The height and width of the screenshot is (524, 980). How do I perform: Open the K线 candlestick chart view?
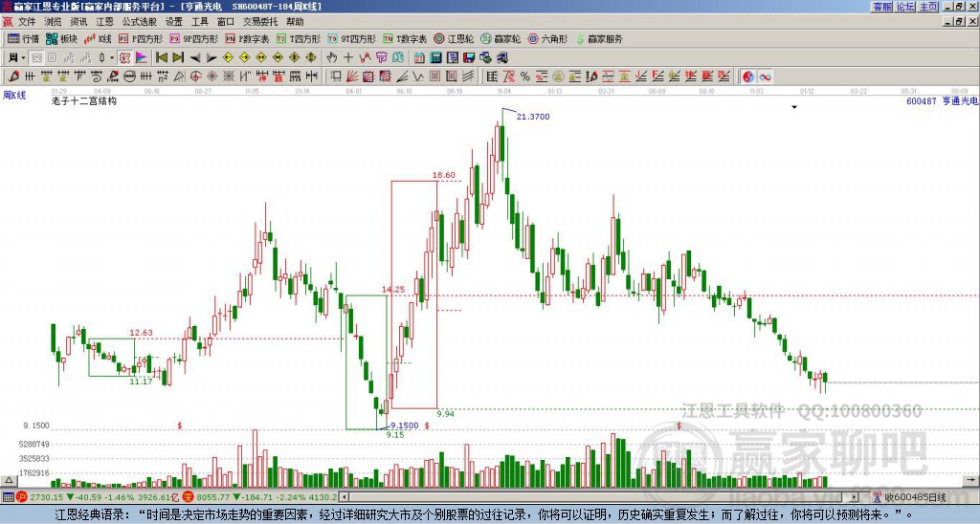[x=97, y=38]
